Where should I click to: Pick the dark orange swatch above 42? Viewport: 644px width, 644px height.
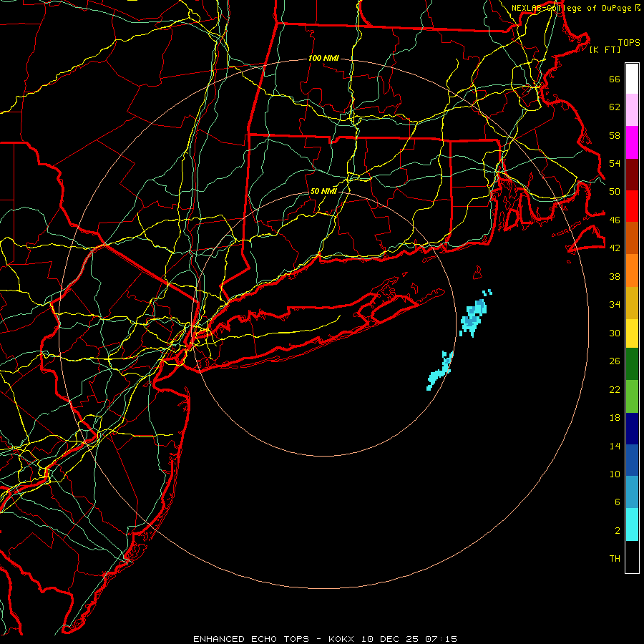pyautogui.click(x=632, y=238)
